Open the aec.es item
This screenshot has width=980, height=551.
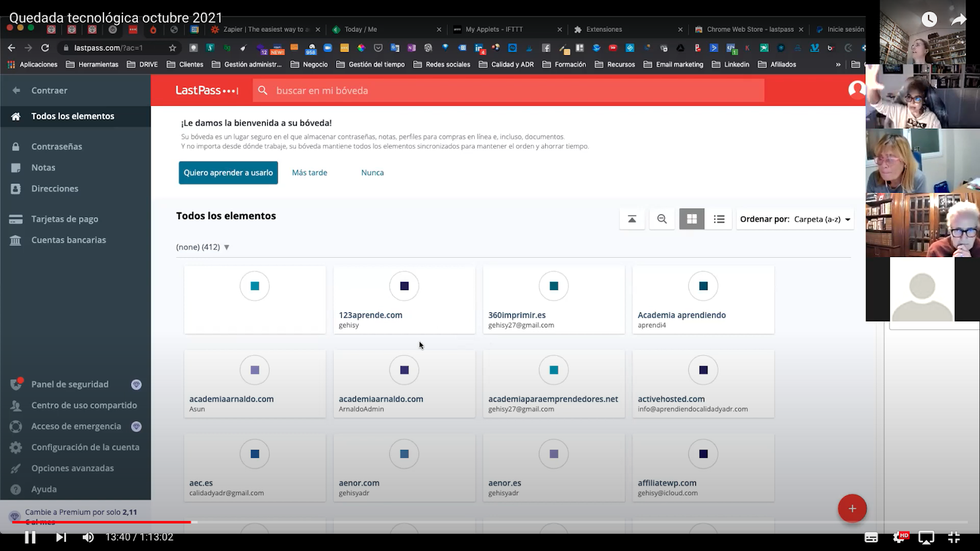(255, 468)
